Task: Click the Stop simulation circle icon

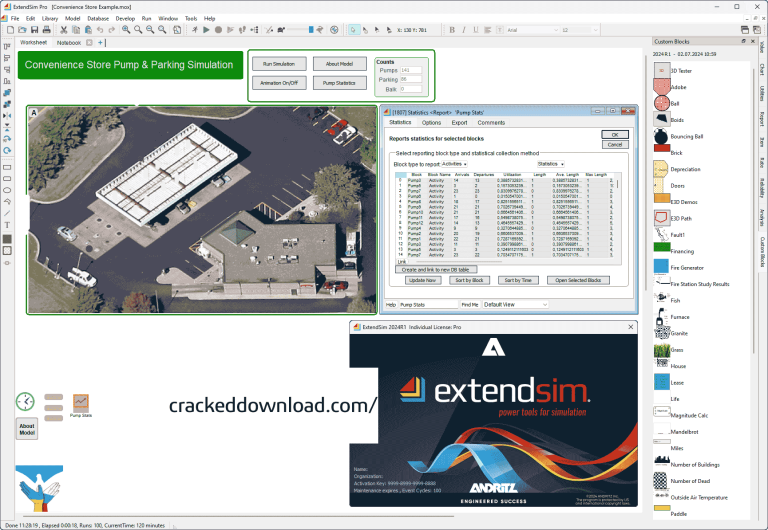Action: point(218,30)
